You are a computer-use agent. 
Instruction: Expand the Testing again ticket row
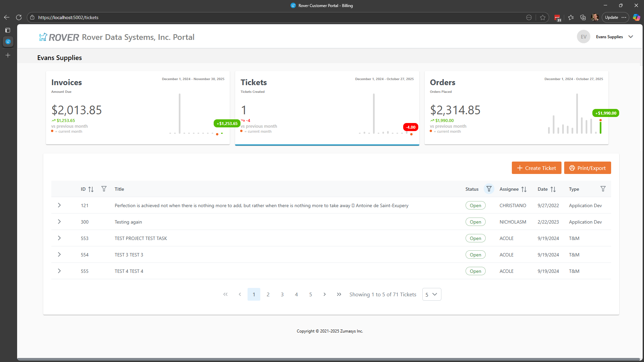(59, 222)
